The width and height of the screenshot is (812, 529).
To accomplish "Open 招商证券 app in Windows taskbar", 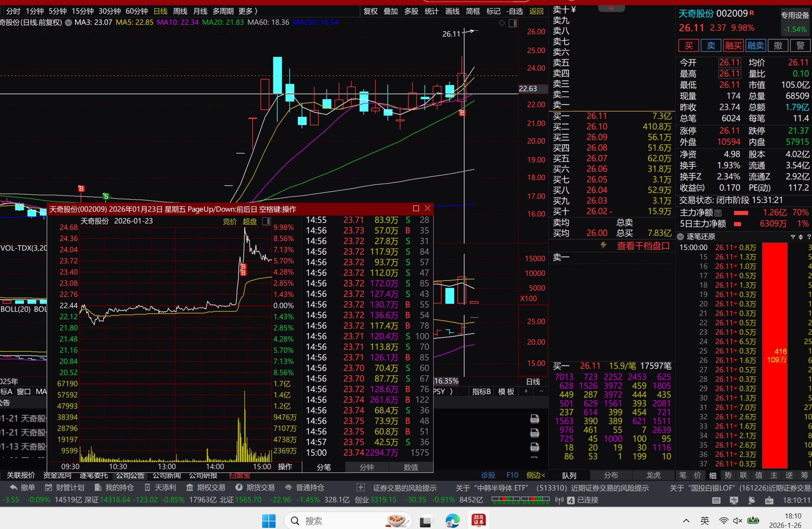I will tap(478, 520).
